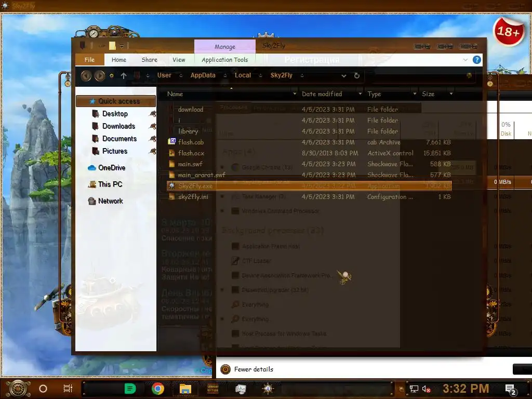Click Fewer details in Task Manager
Screen dimensions: 532x399
[x=254, y=369]
